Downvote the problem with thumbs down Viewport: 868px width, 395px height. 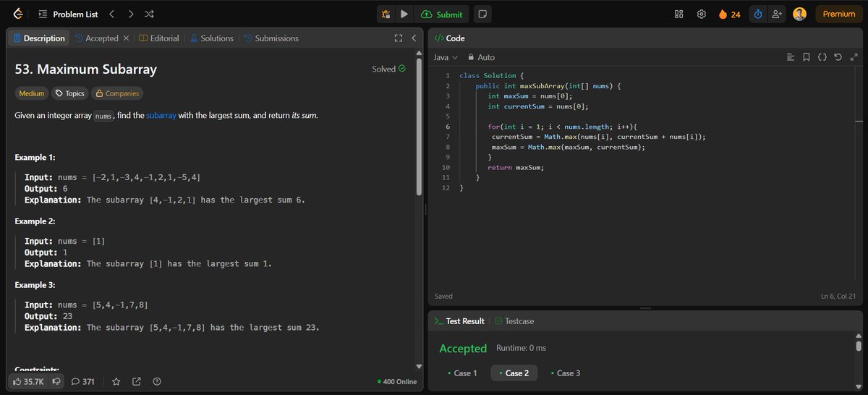coord(56,381)
